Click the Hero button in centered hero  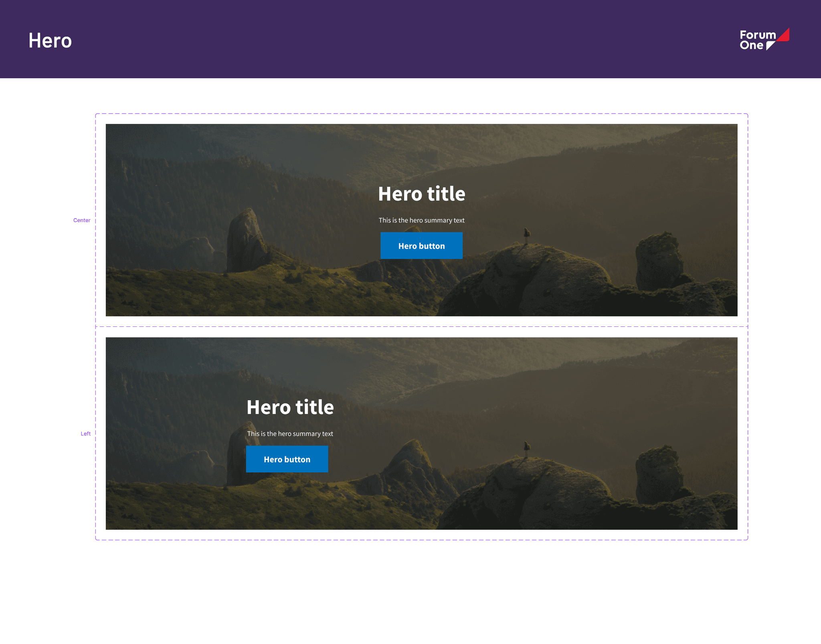pyautogui.click(x=421, y=245)
